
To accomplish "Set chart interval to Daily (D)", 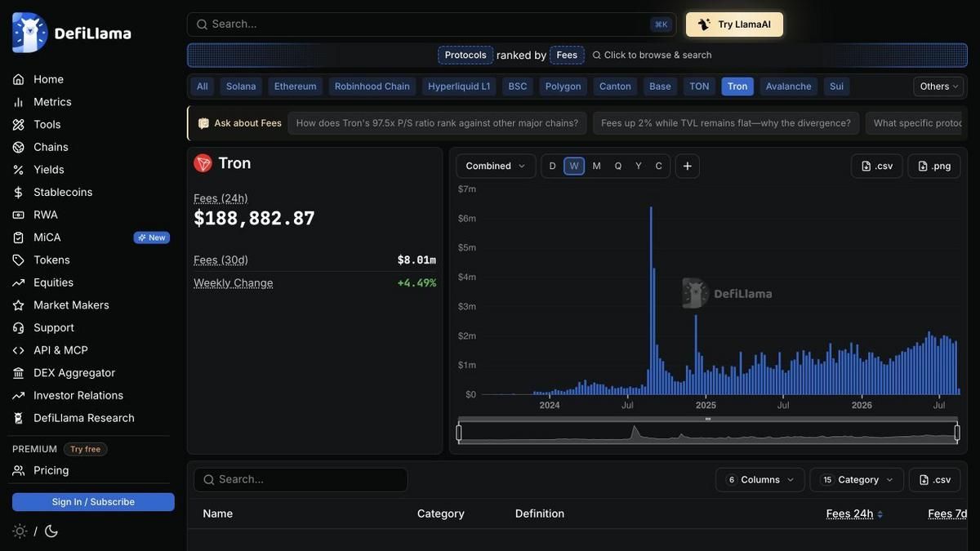I will (553, 167).
